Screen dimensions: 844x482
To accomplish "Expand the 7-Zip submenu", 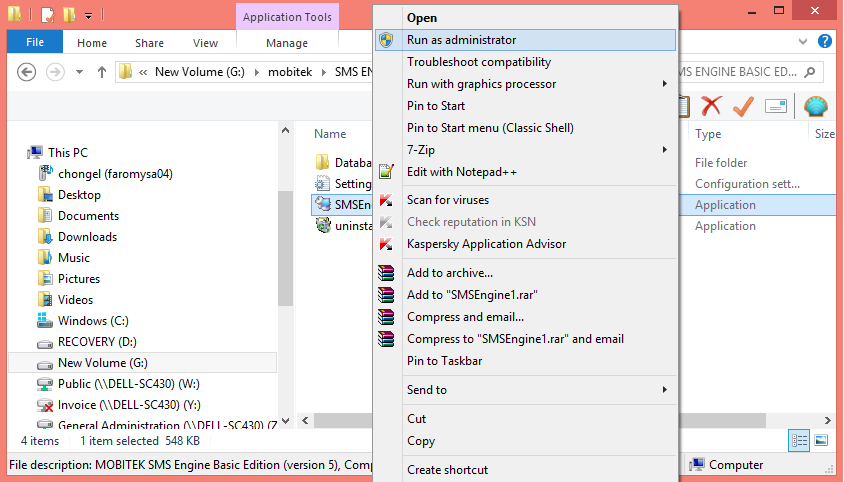I will (664, 149).
